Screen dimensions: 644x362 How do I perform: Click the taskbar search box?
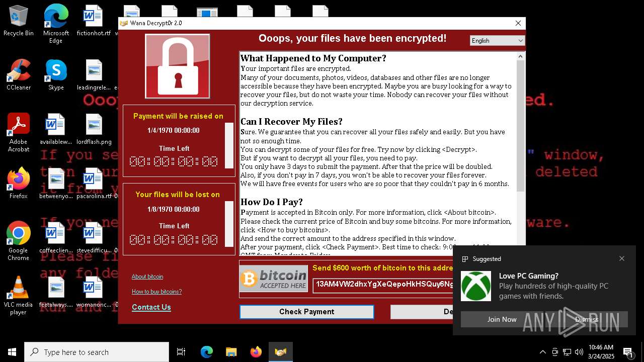pos(97,352)
